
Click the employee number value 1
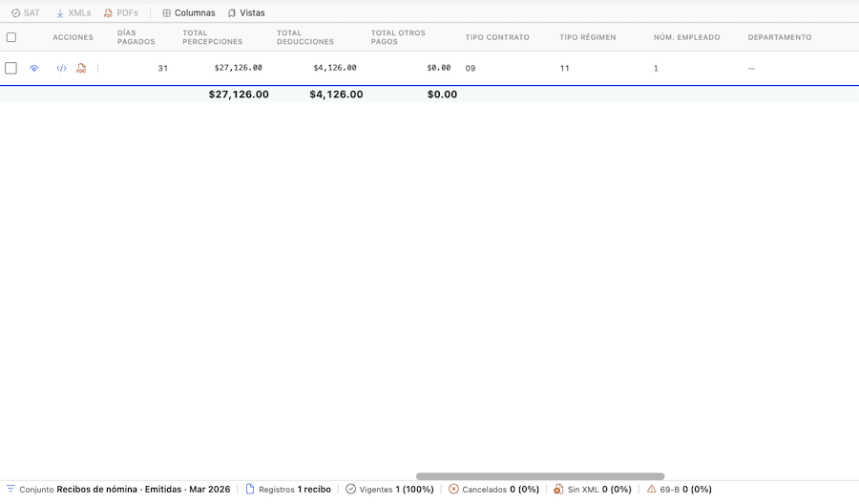click(656, 69)
